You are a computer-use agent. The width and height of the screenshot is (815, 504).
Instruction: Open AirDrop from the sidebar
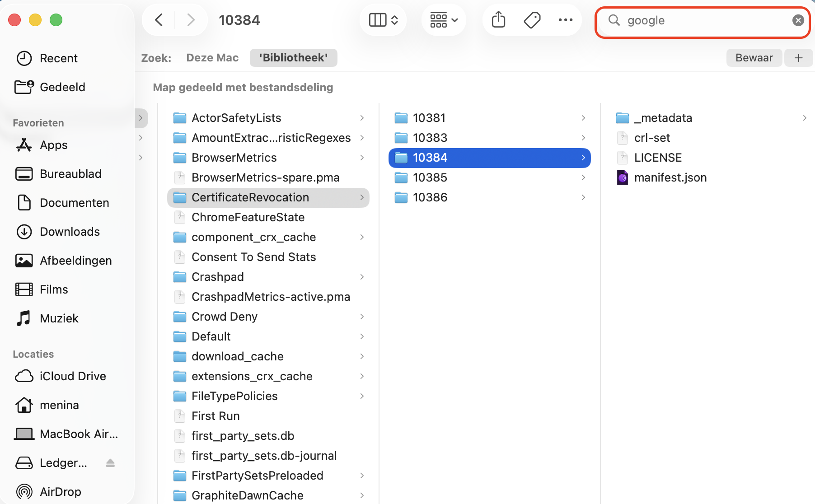60,491
